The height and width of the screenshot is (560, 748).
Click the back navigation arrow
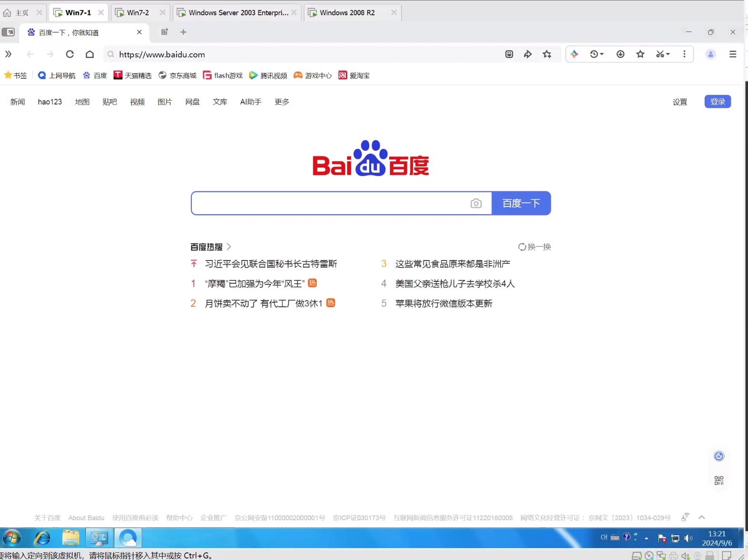(30, 54)
